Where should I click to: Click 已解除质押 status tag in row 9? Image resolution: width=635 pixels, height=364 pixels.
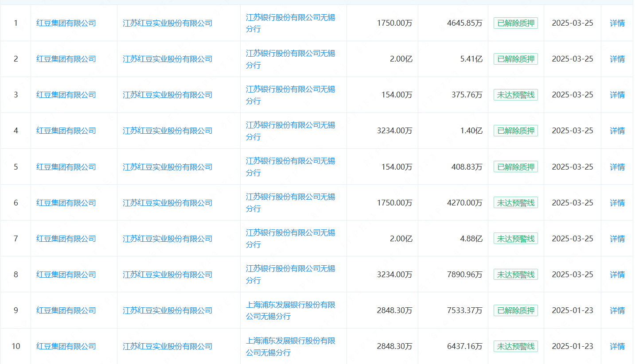click(516, 310)
